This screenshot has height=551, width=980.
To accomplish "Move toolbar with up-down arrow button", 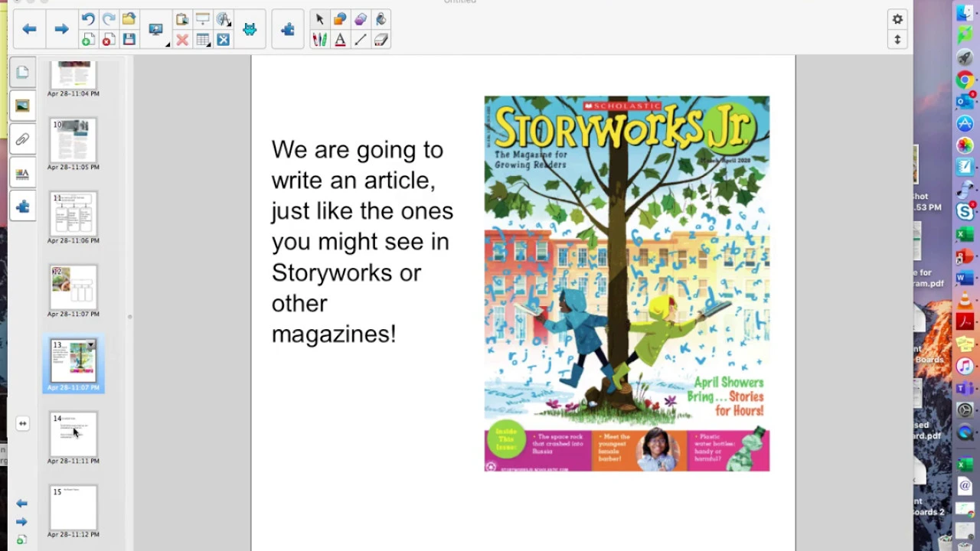I will [897, 40].
